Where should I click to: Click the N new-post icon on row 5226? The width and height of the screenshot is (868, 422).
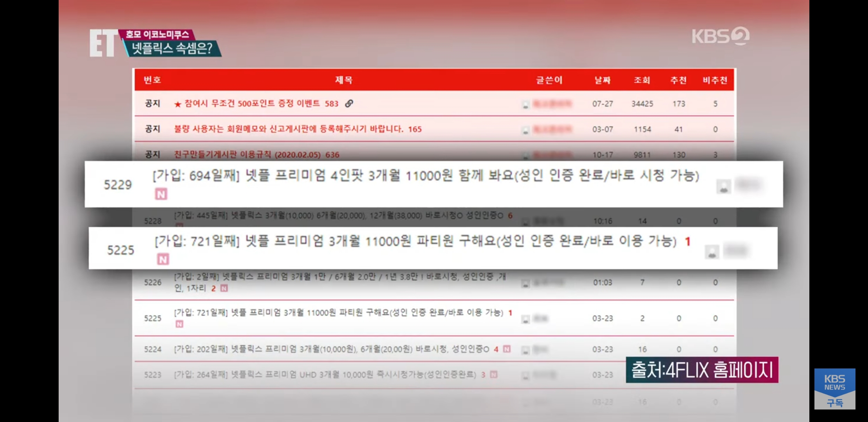click(224, 288)
